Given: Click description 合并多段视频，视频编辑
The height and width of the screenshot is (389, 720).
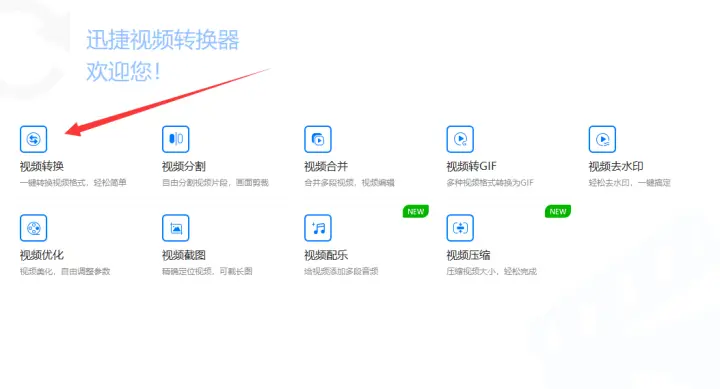Looking at the screenshot, I should [x=349, y=183].
